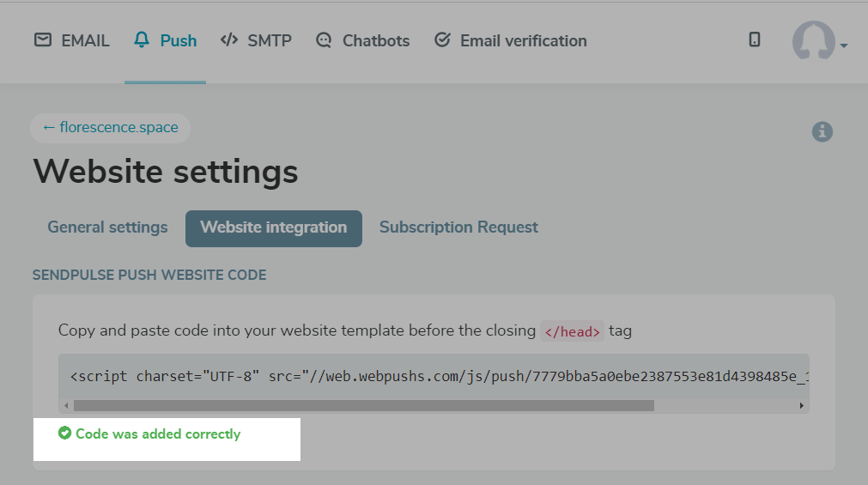Click the EMAIL envelope icon
868x485 pixels.
point(42,40)
